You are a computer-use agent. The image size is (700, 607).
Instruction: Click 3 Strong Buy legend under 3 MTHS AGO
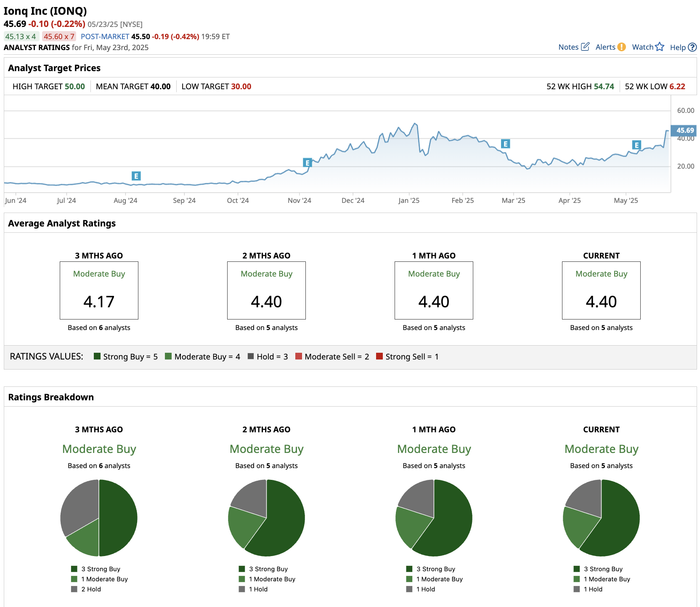96,569
